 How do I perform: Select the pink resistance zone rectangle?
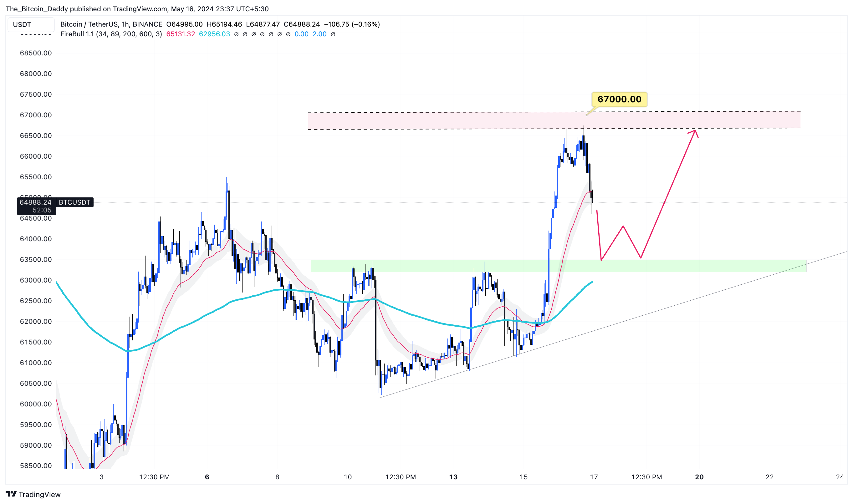point(554,120)
